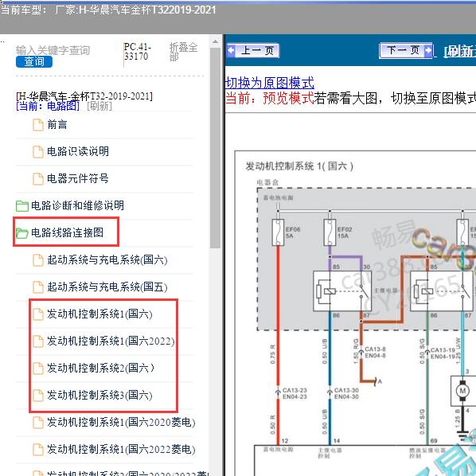Click the gray 刷新 link in the sidebar
The width and height of the screenshot is (476, 476).
(99, 106)
